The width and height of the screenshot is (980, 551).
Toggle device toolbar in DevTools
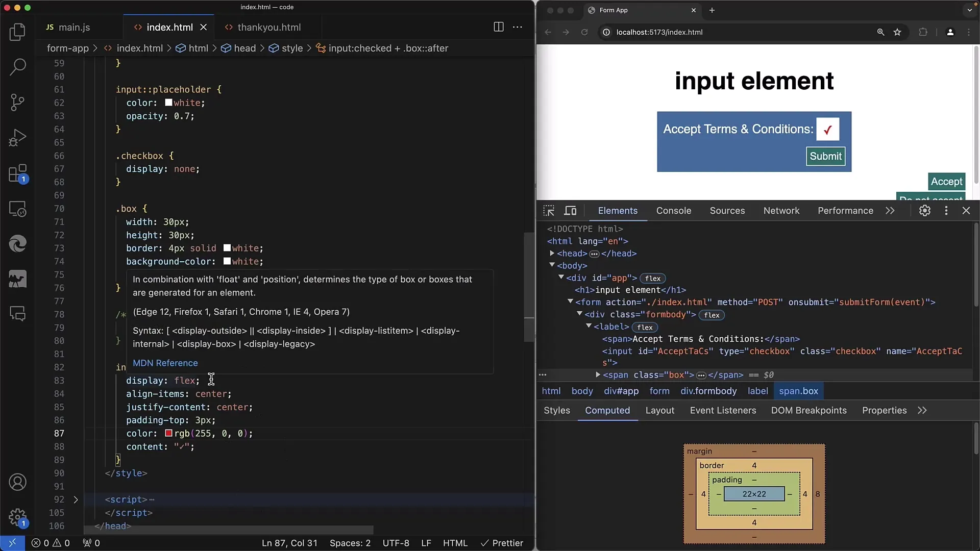pyautogui.click(x=570, y=211)
